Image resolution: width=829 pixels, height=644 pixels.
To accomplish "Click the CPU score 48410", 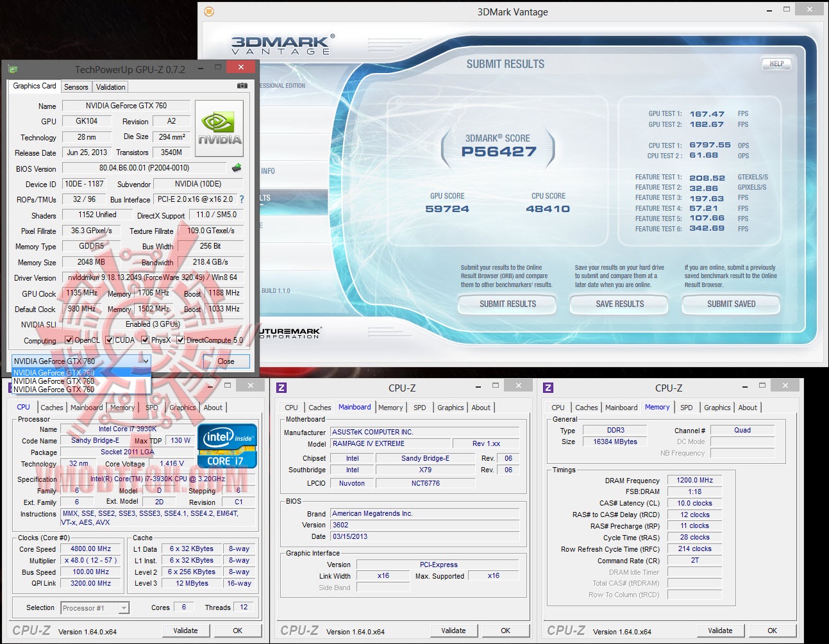I will point(548,209).
